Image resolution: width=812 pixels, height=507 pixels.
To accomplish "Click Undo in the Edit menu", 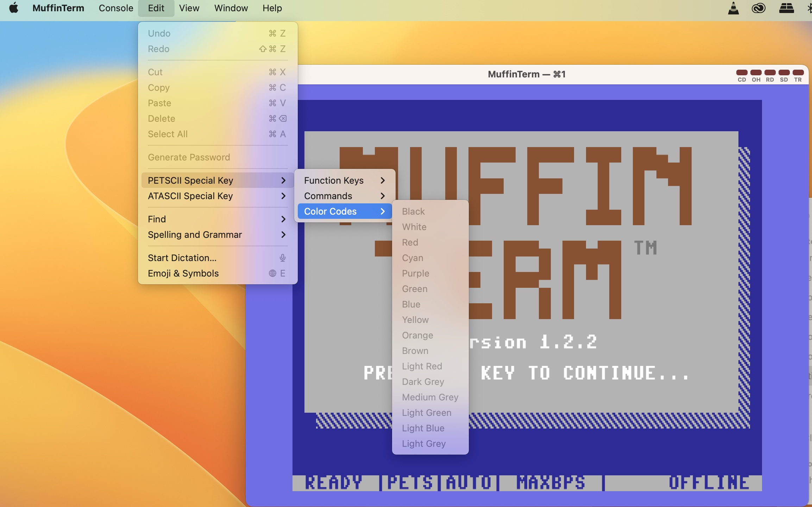I will pyautogui.click(x=218, y=33).
